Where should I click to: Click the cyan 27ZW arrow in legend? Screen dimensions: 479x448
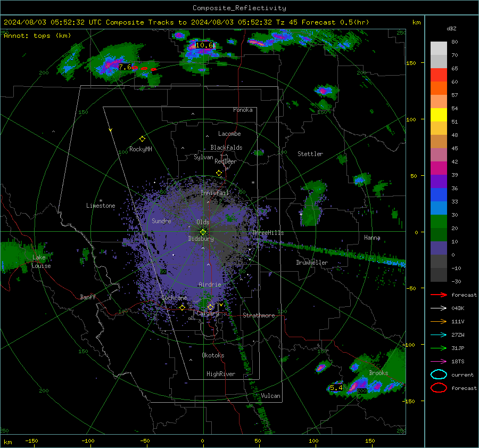coord(439,335)
